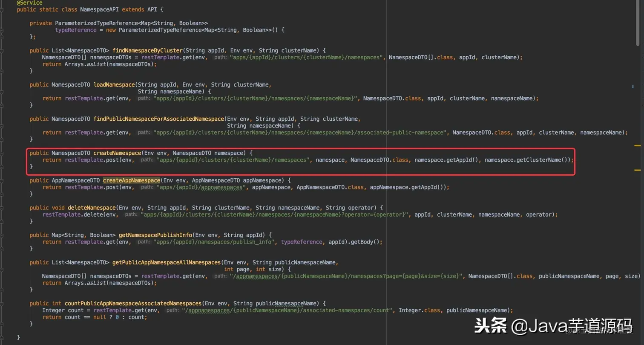Image resolution: width=644 pixels, height=345 pixels.
Task: Click the createNamespace method name inside red highlight
Action: click(x=117, y=153)
